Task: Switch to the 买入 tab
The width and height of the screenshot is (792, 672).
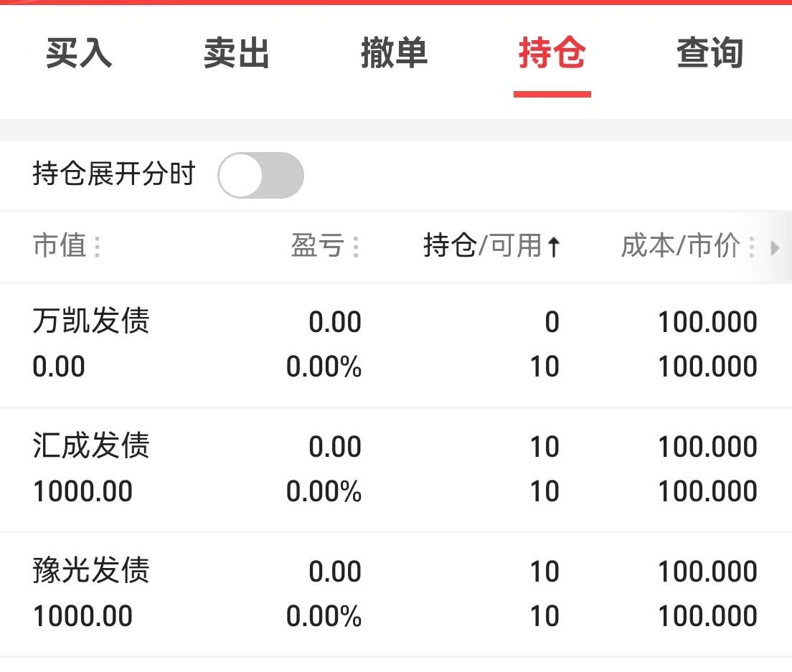Action: click(79, 54)
